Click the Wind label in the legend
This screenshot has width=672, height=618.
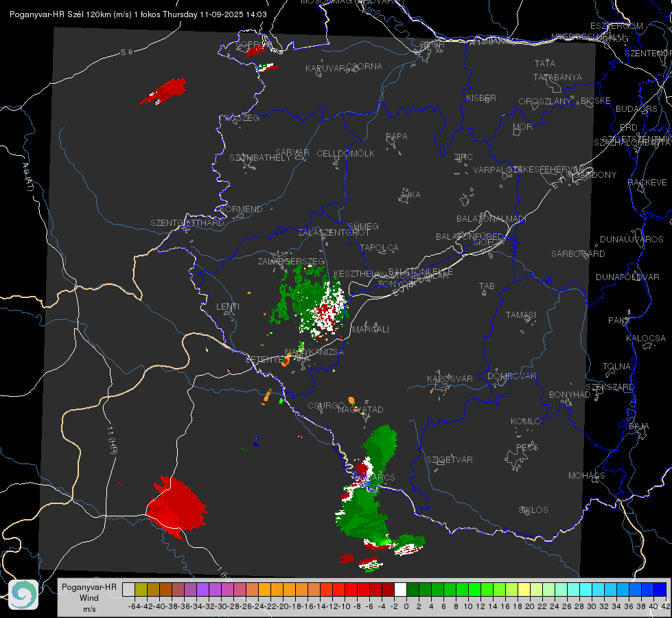point(89,598)
